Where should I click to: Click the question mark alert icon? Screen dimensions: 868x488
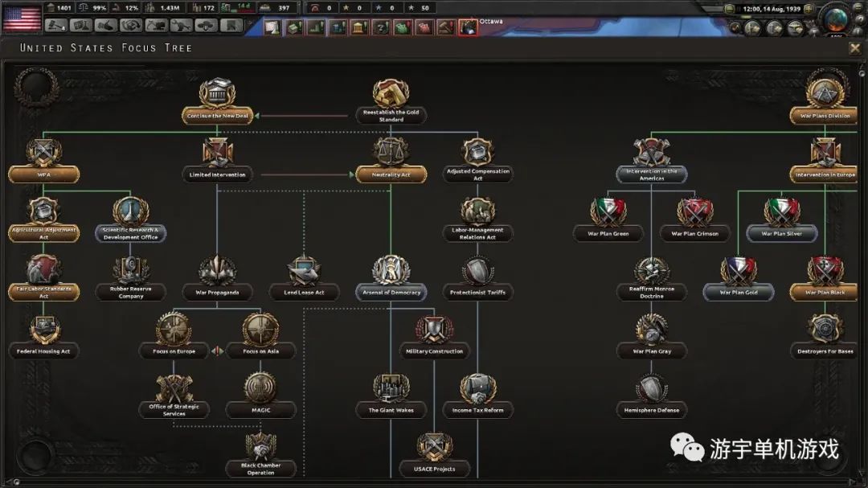click(381, 27)
